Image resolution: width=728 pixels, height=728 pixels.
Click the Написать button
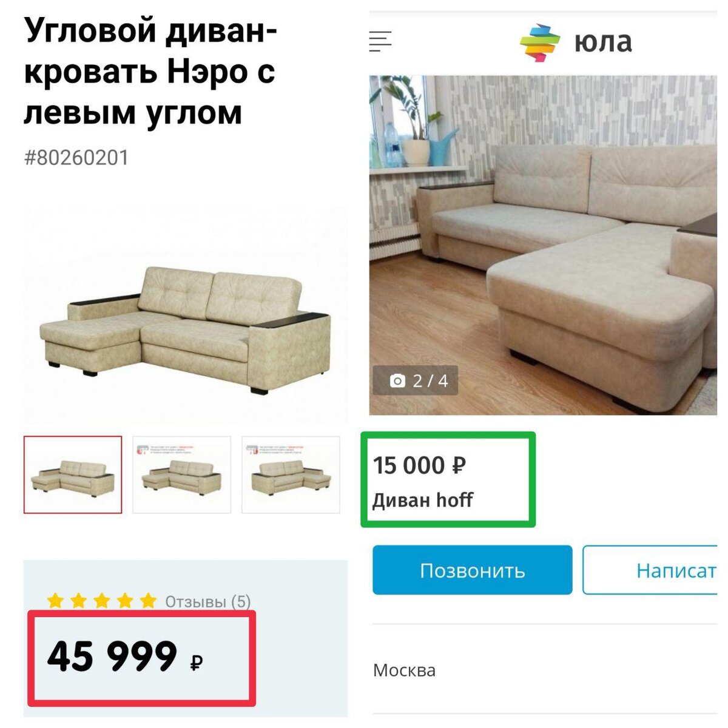(x=650, y=570)
